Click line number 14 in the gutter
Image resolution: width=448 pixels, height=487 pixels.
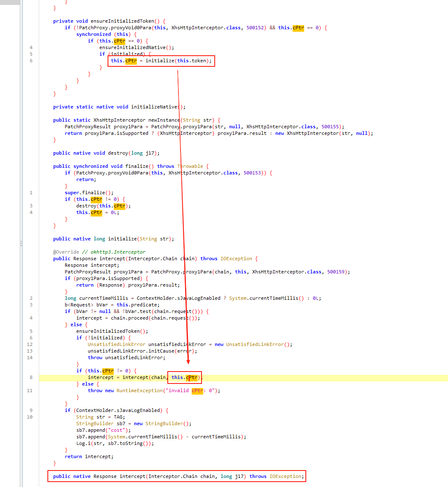[30, 358]
